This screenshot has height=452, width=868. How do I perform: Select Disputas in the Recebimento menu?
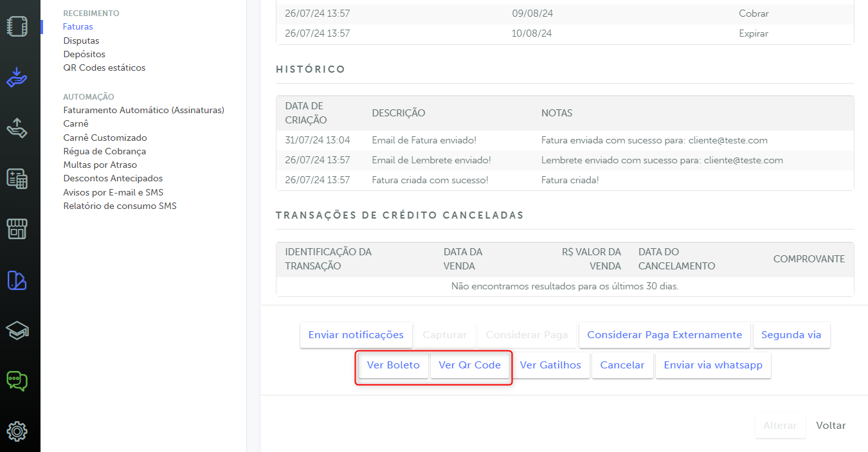pos(81,41)
